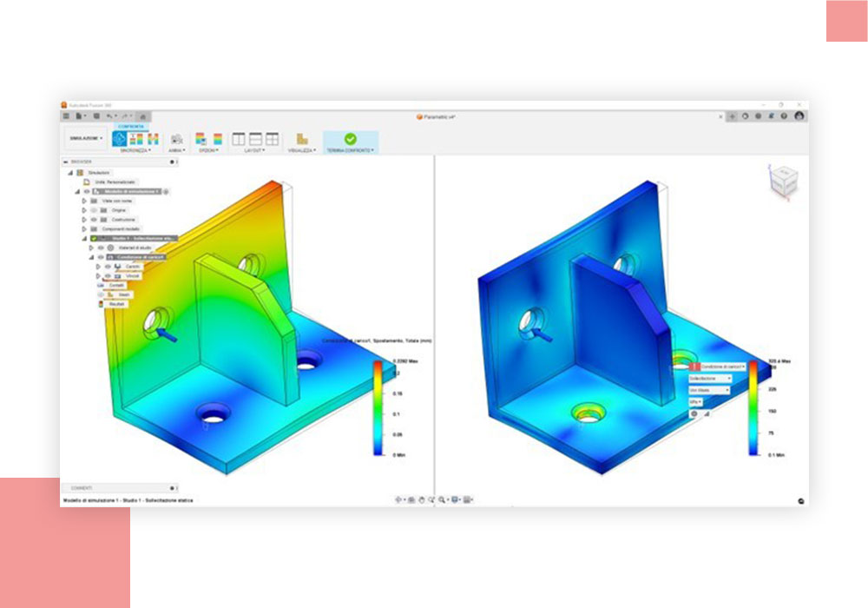
Task: Click the zoom magnifier in navigation bar
Action: coord(443,499)
